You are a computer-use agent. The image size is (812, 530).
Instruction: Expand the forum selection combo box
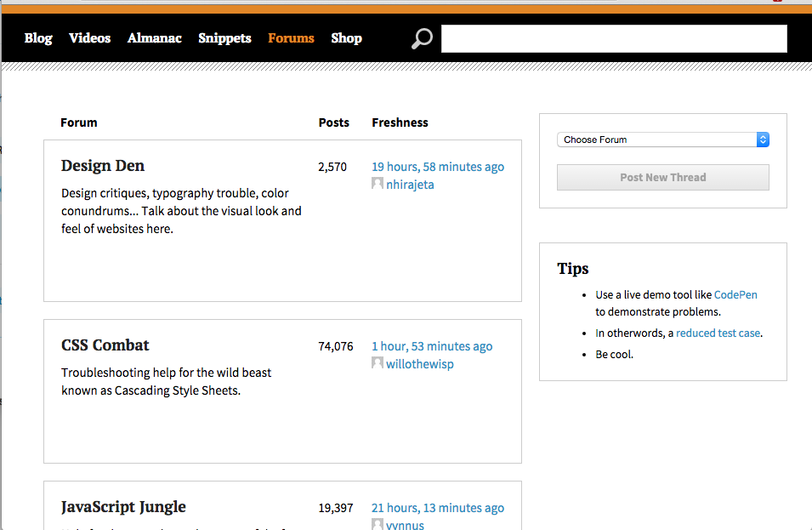(x=662, y=139)
